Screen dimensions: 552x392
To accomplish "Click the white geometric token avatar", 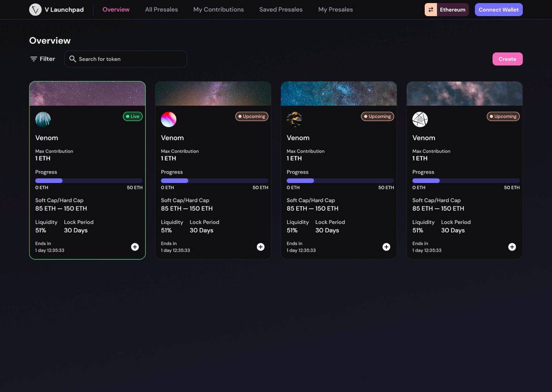I will pyautogui.click(x=420, y=119).
